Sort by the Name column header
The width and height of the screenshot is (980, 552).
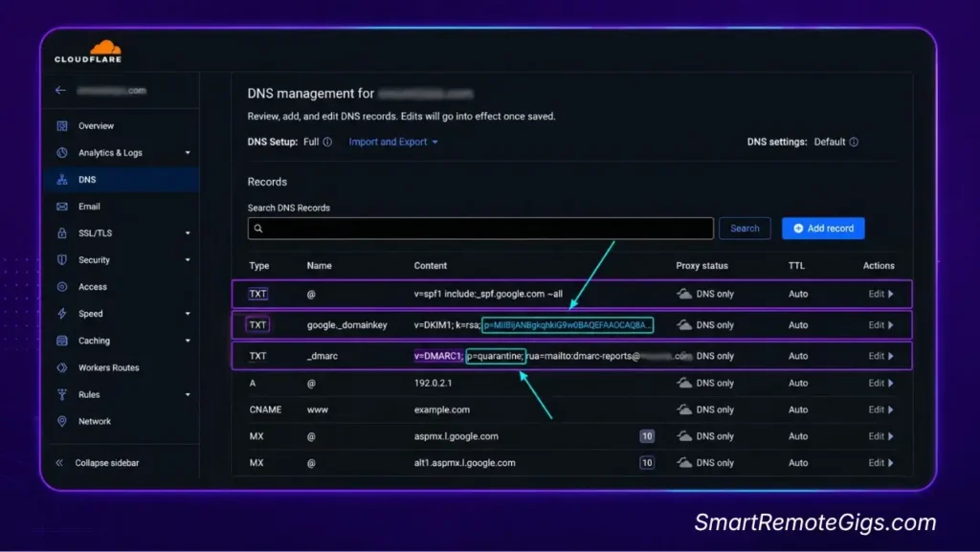tap(319, 265)
